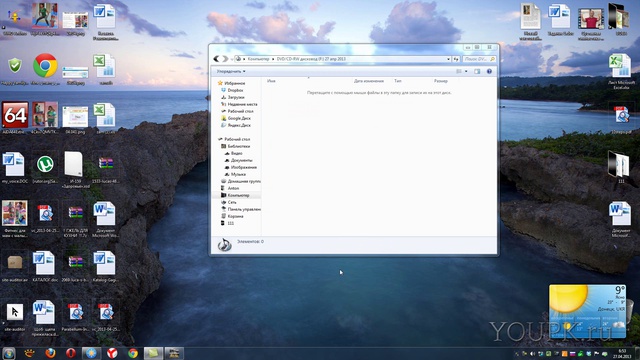Click the disc icon in details pane

tap(224, 244)
